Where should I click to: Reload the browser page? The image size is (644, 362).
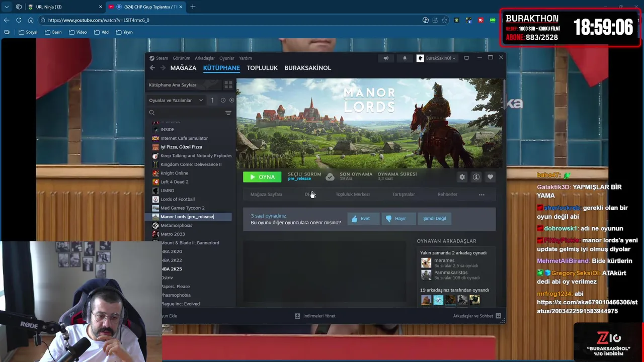[x=19, y=20]
